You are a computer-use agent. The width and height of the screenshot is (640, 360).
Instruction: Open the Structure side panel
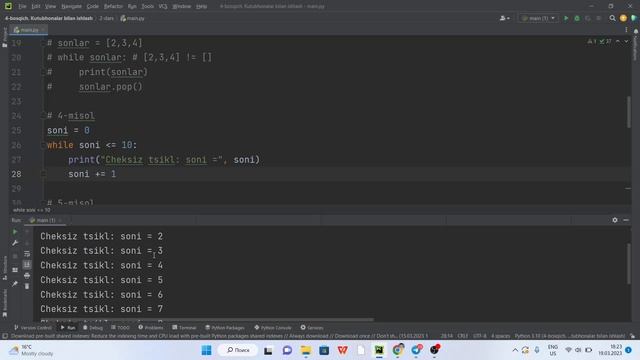click(x=4, y=267)
